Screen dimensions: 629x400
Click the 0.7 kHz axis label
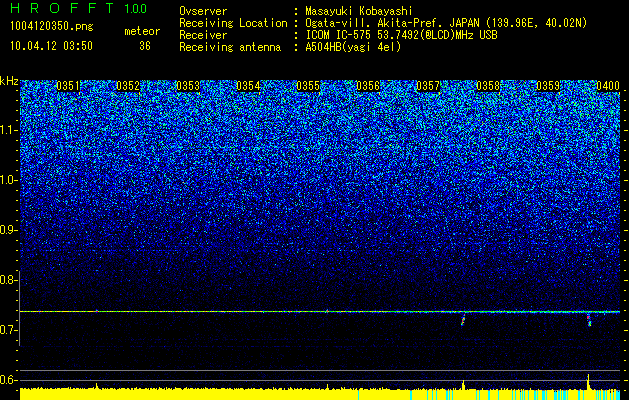pyautogui.click(x=8, y=330)
